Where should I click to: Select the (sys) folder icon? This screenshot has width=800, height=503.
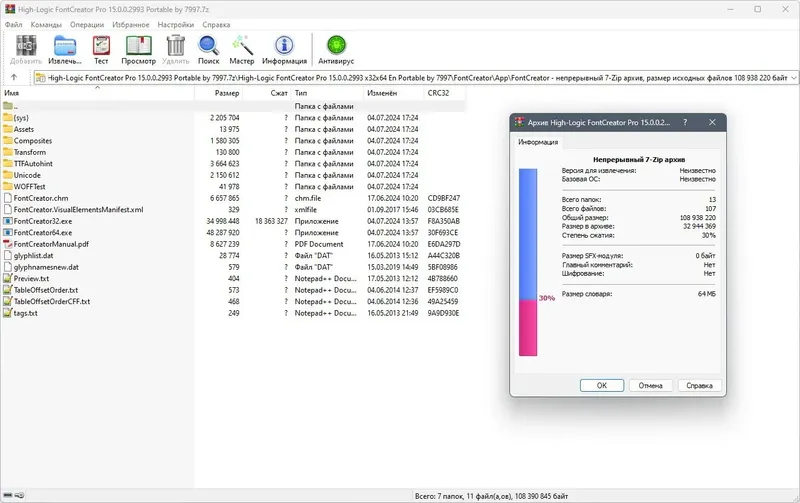coord(8,117)
